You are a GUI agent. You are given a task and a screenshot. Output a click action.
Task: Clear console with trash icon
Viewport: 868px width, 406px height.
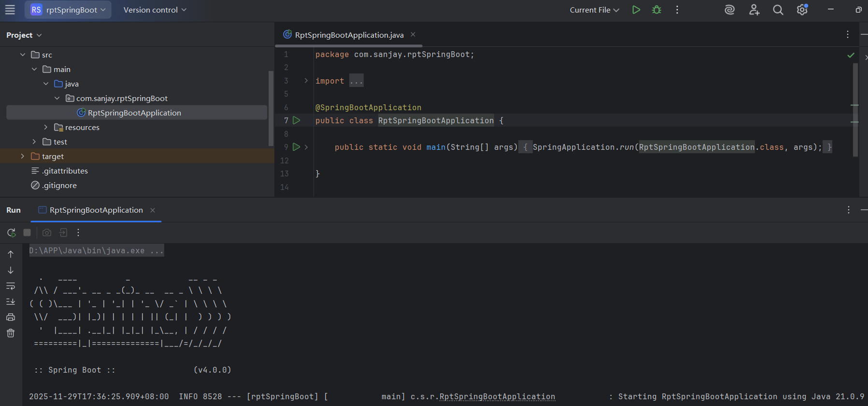[x=11, y=333]
